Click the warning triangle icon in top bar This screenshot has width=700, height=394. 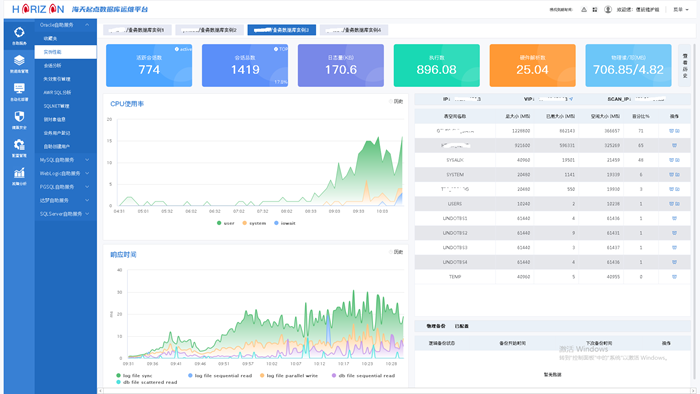point(584,9)
